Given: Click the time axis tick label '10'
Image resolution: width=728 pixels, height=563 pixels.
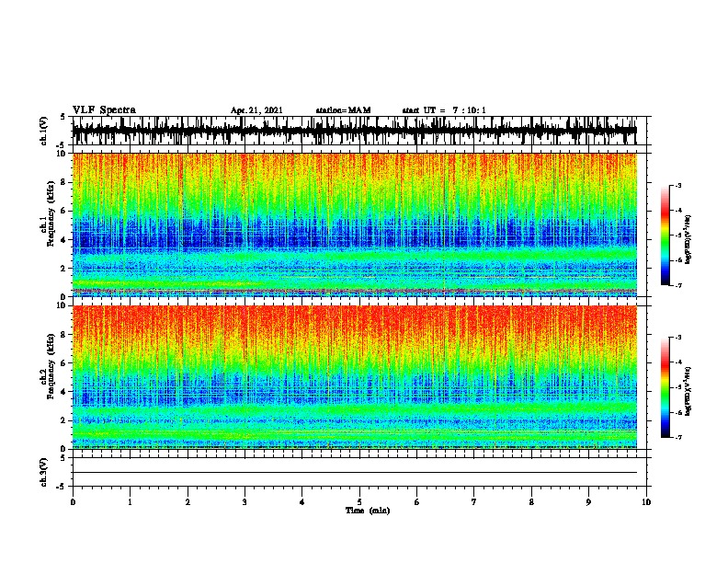Looking at the screenshot, I should (646, 502).
